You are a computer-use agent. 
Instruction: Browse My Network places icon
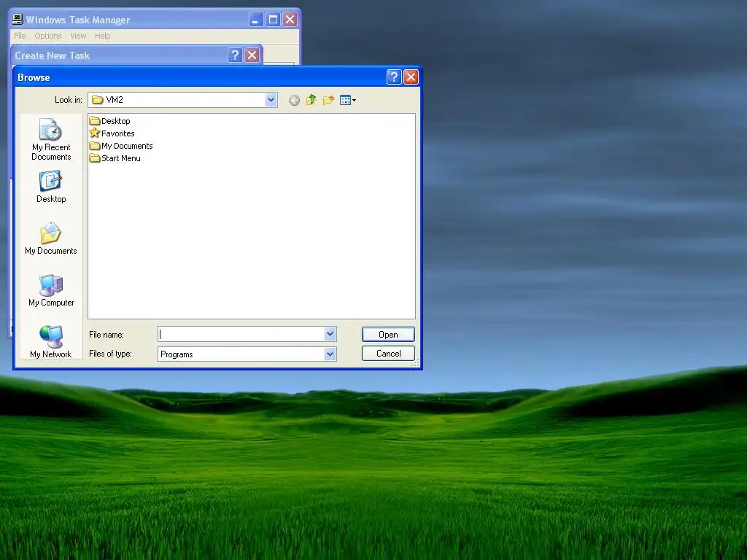(51, 341)
